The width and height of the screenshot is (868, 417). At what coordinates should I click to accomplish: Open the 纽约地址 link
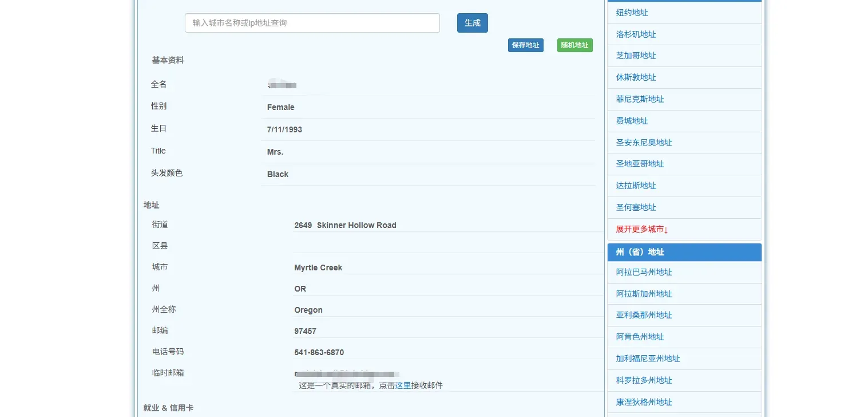[x=632, y=13]
